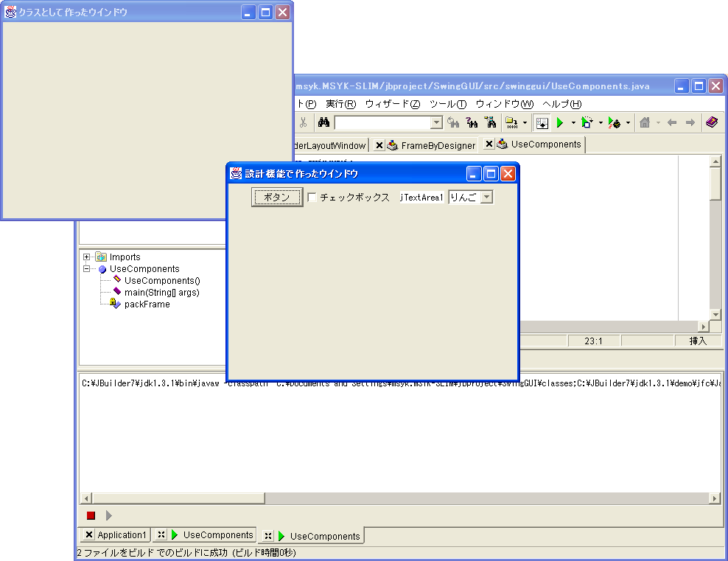
Task: Select main(String[] args) in structure tree
Action: [161, 293]
